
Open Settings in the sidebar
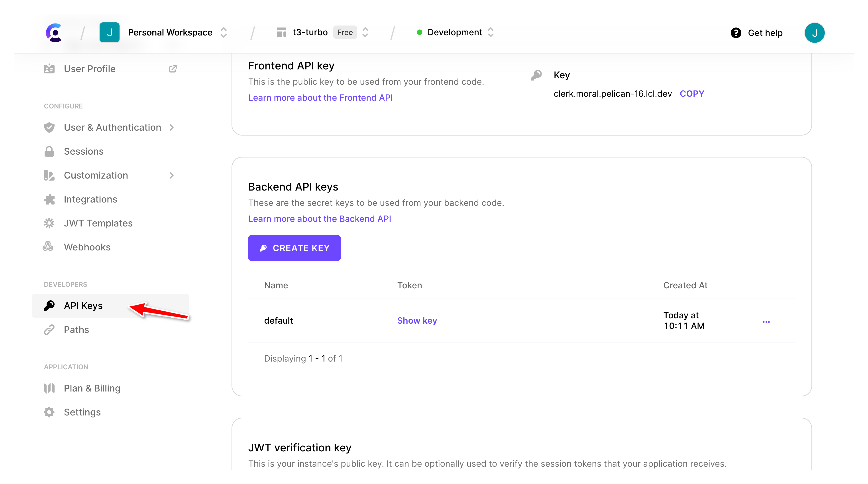tap(82, 412)
